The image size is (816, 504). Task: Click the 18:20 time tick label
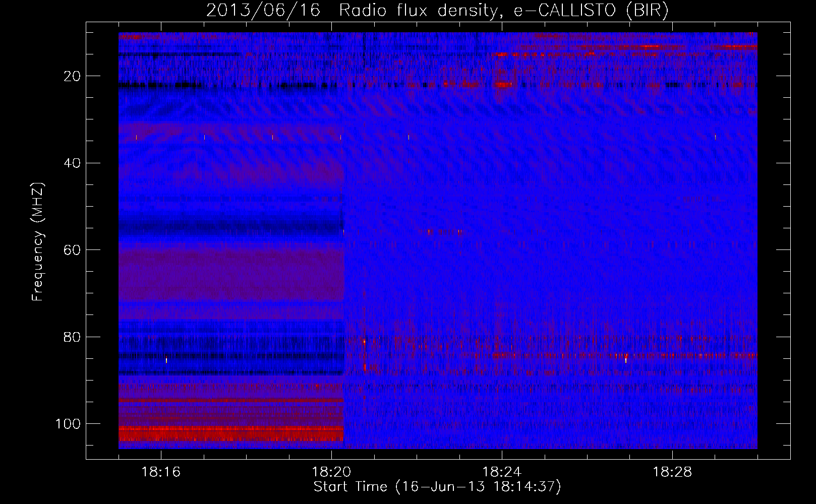[x=331, y=472]
